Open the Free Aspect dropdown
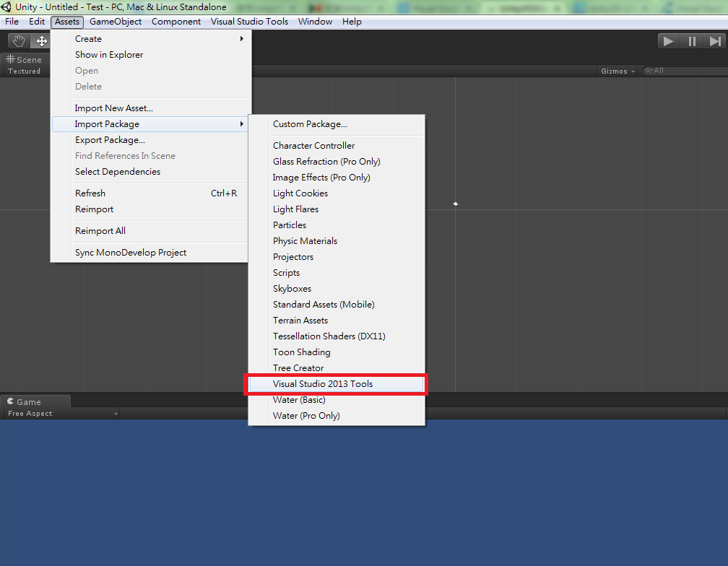Screen dimensions: 728x566 pos(62,414)
